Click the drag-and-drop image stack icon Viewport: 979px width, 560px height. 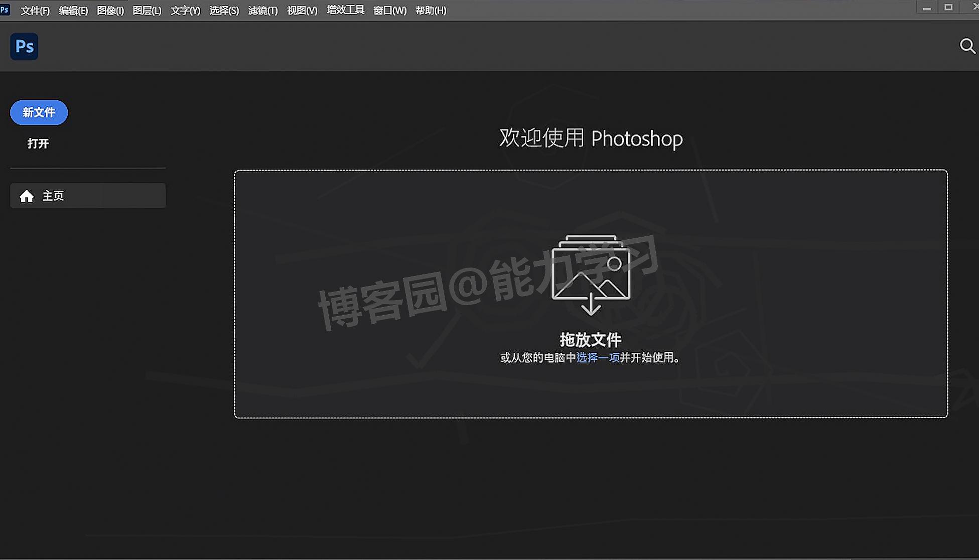(x=591, y=274)
